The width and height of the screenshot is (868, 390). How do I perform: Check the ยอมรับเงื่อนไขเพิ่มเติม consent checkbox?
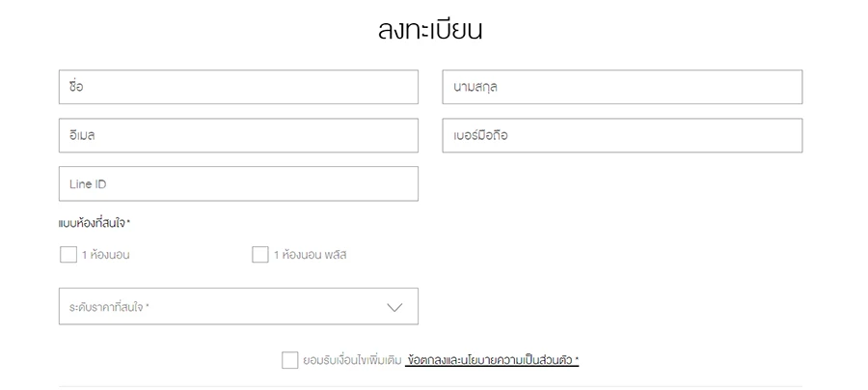290,360
